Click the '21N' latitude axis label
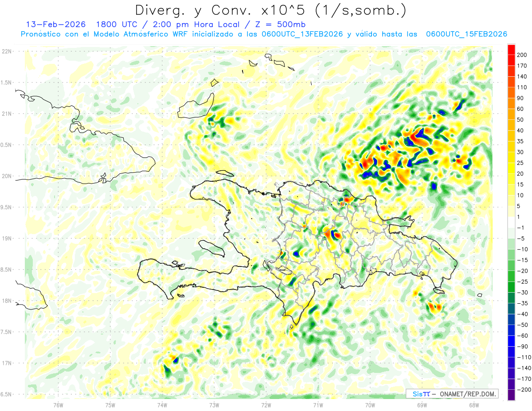The width and height of the screenshot is (532, 411). point(7,114)
